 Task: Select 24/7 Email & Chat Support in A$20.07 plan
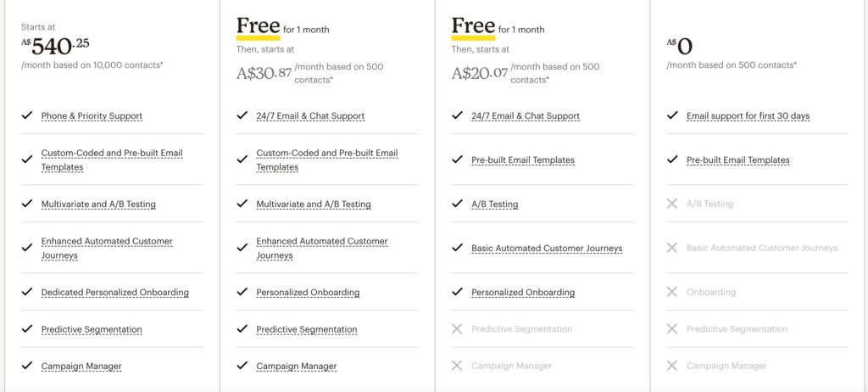click(526, 116)
